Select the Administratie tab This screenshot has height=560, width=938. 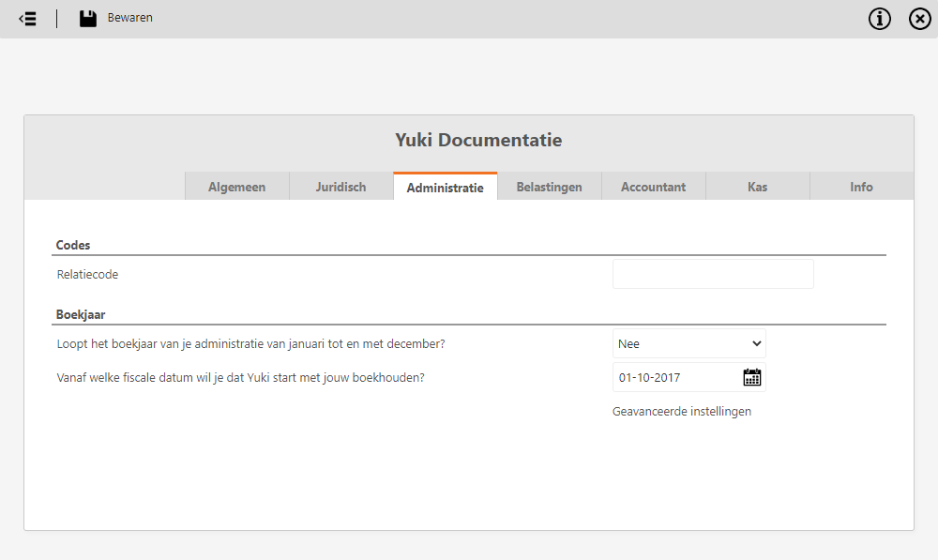[445, 187]
